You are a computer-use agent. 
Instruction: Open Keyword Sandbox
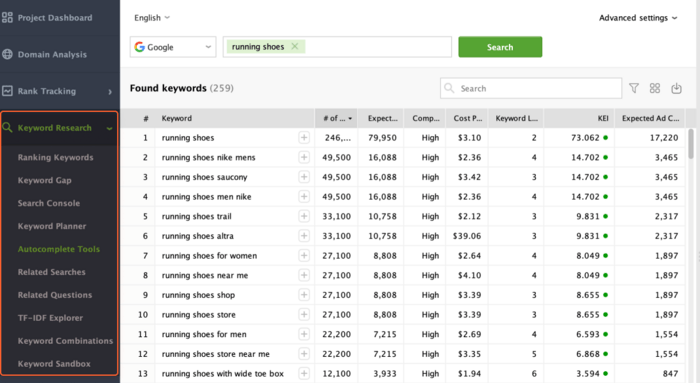pyautogui.click(x=54, y=364)
